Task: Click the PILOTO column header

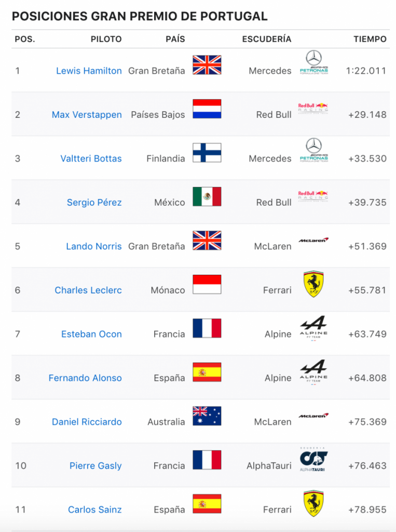Action: click(x=106, y=39)
